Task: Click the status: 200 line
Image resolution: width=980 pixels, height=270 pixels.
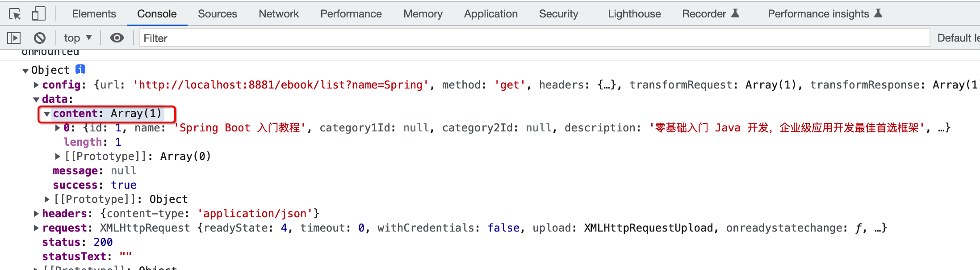Action: 77,242
